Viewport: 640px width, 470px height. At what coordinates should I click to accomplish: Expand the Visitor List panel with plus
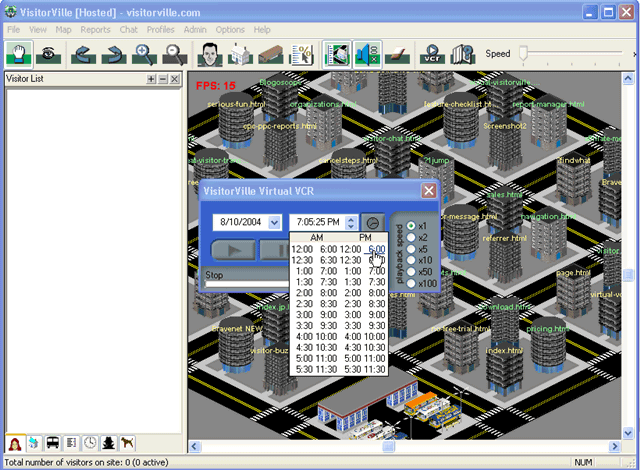pyautogui.click(x=150, y=78)
